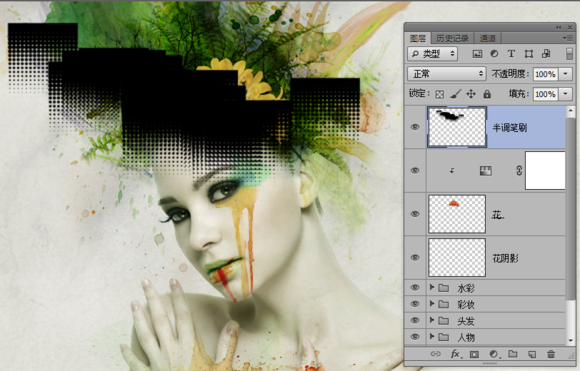Open the opacity 不透明度 slider arrow
The image size is (580, 371).
point(565,74)
